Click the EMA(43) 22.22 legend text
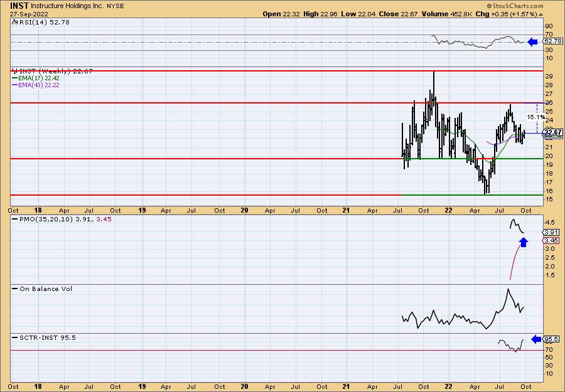Viewport: 565px width, 392px height. pyautogui.click(x=39, y=85)
